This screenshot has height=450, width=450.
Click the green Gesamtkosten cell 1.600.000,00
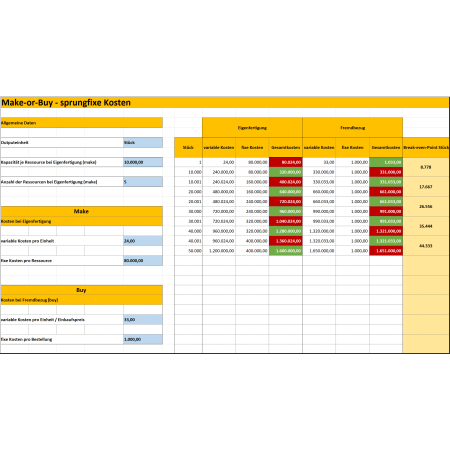pos(286,251)
